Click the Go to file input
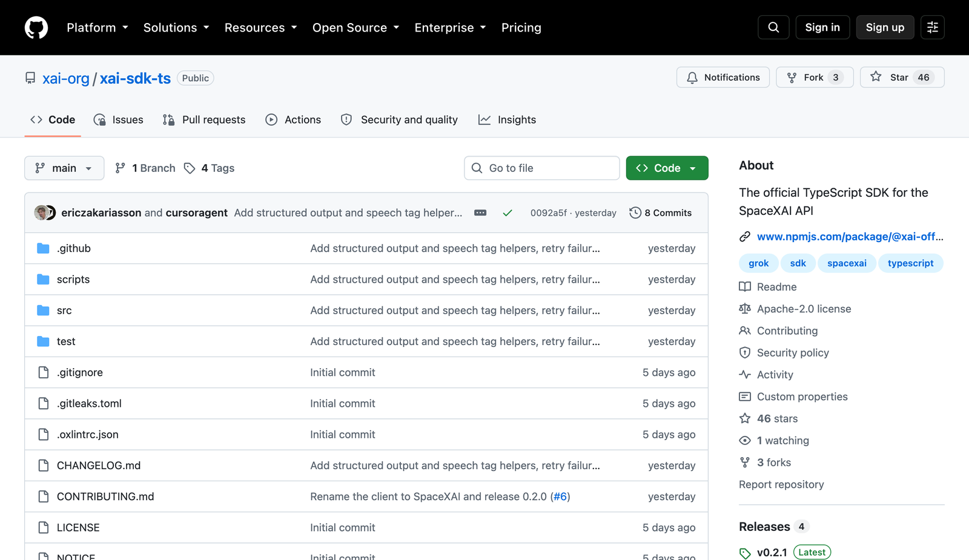969x560 pixels. pos(542,168)
